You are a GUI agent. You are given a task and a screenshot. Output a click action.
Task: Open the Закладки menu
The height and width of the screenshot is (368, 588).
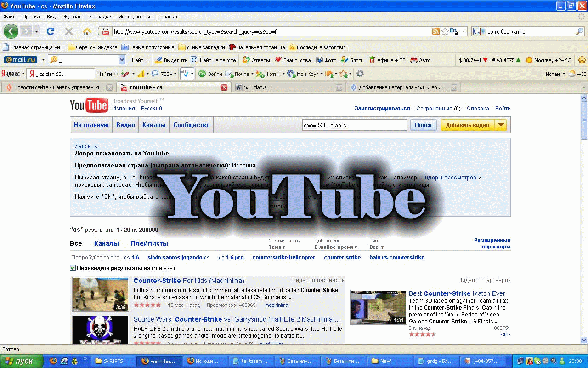coord(100,17)
